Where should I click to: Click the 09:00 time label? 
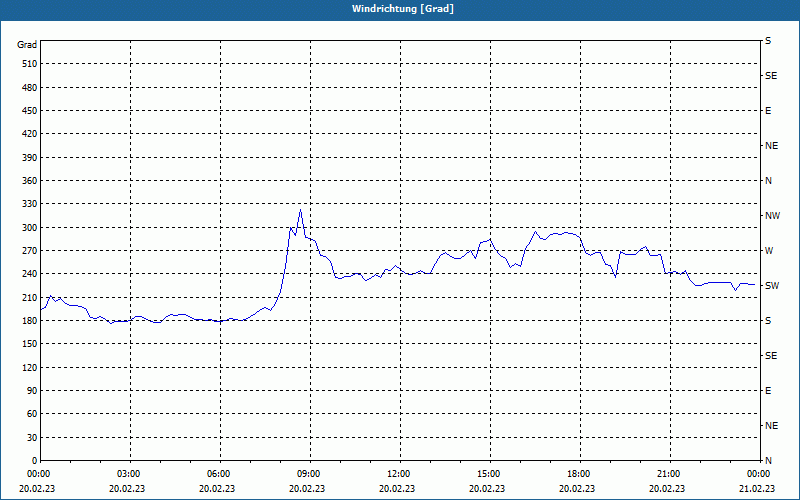tap(308, 474)
